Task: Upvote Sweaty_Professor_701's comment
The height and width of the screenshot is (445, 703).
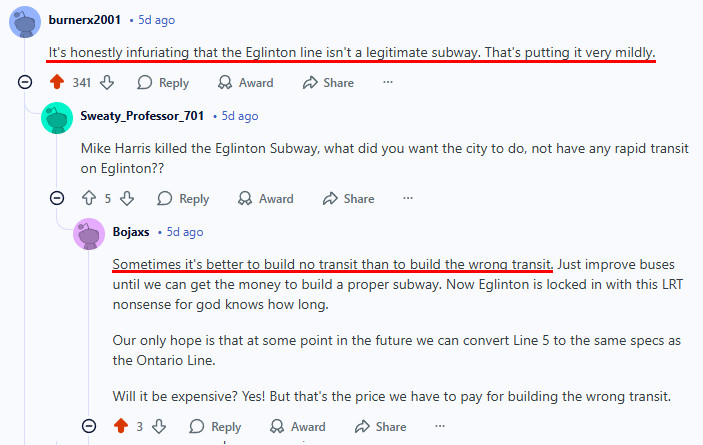Action: click(88, 199)
